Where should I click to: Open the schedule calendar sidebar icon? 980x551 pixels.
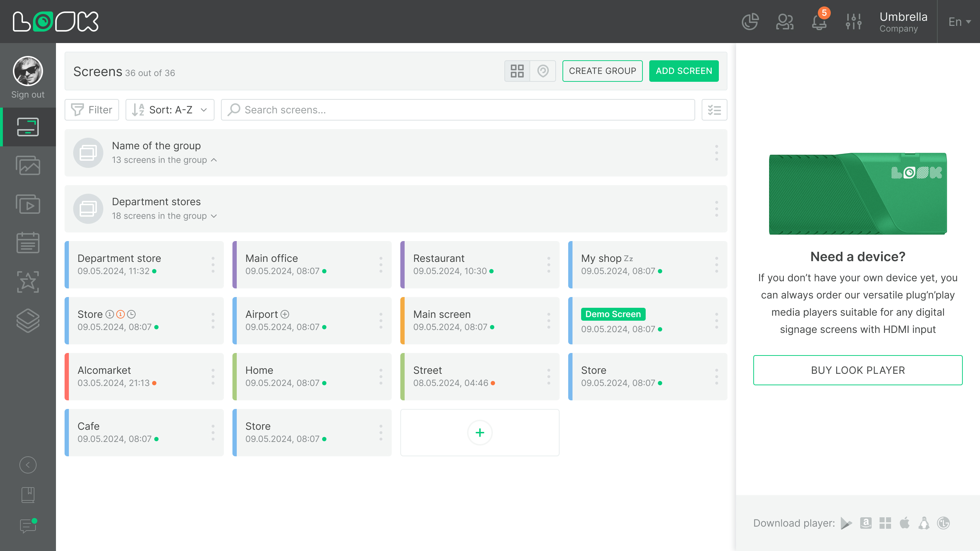pos(28,243)
